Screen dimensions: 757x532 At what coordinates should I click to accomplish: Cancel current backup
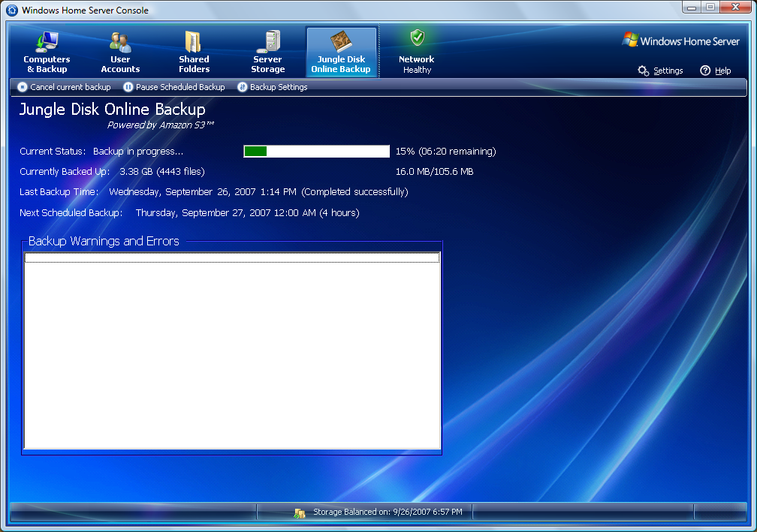coord(65,87)
